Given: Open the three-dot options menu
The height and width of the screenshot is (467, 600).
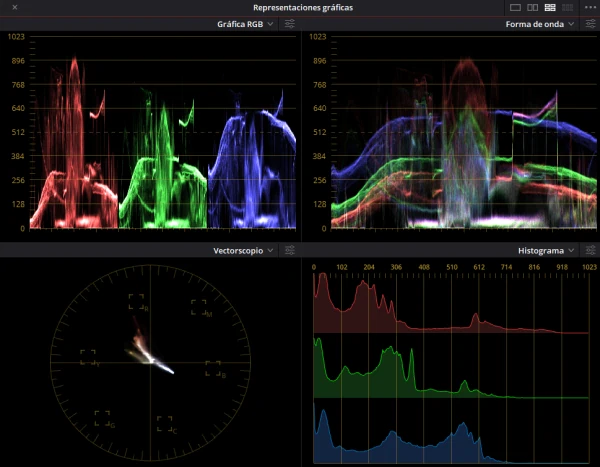Looking at the screenshot, I should point(590,7).
